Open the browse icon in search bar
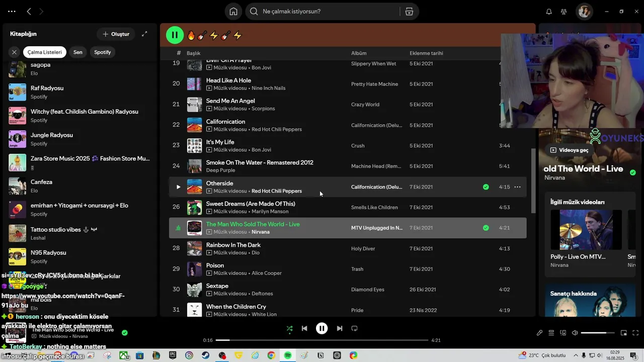Image resolution: width=644 pixels, height=362 pixels. 409,12
